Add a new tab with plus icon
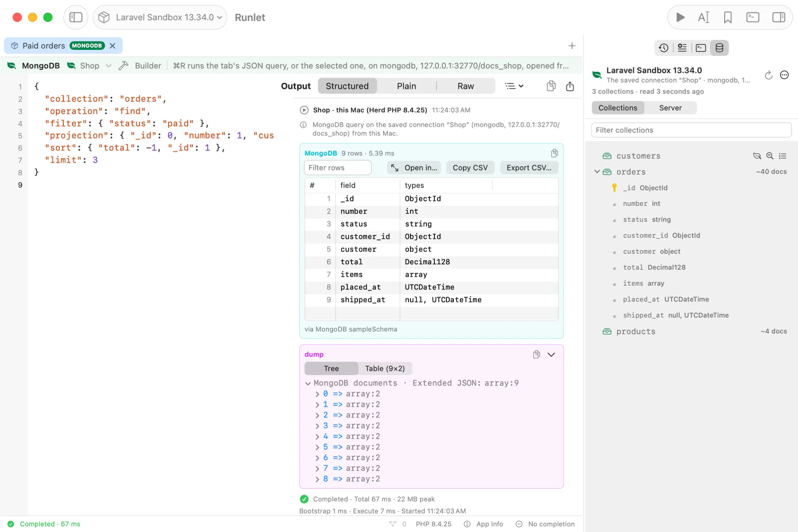Viewport: 798px width, 532px height. 572,46
